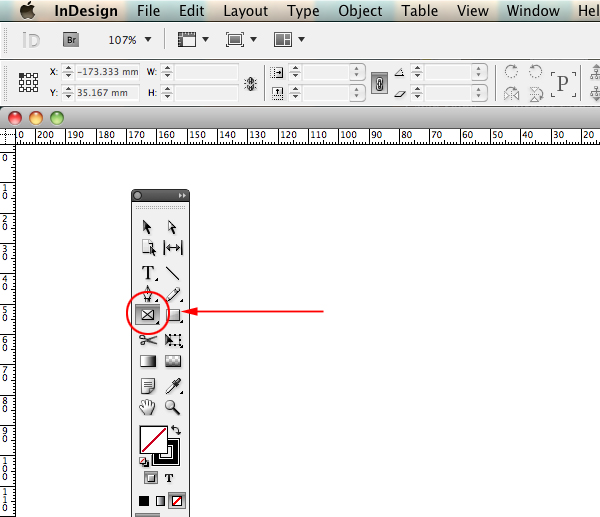This screenshot has height=517, width=600.
Task: Open zoom level dropdown at 107%
Action: [x=148, y=39]
